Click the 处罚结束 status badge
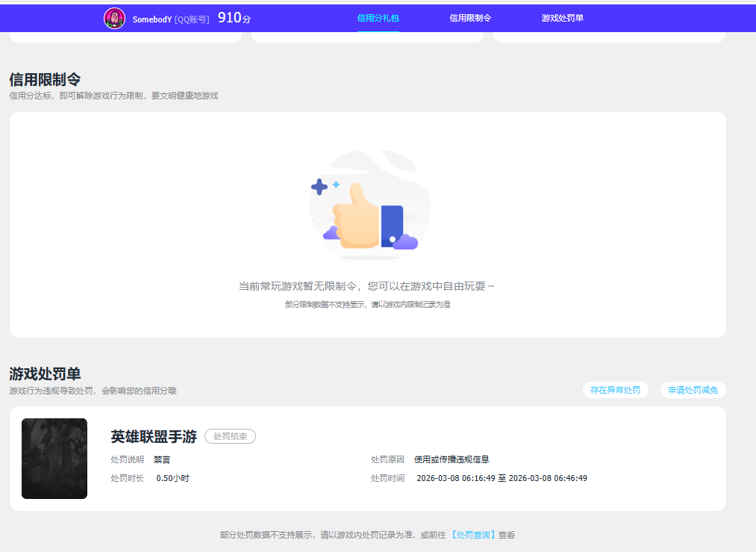 tap(230, 436)
